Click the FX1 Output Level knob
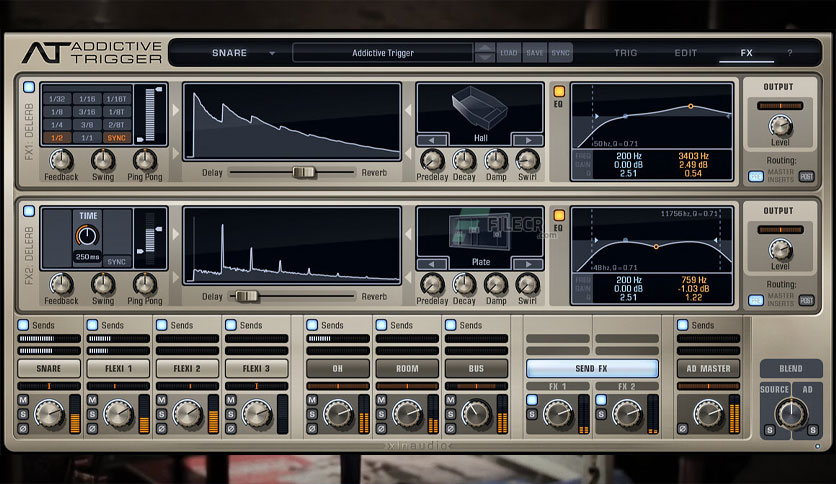This screenshot has width=836, height=484. pyautogui.click(x=780, y=126)
